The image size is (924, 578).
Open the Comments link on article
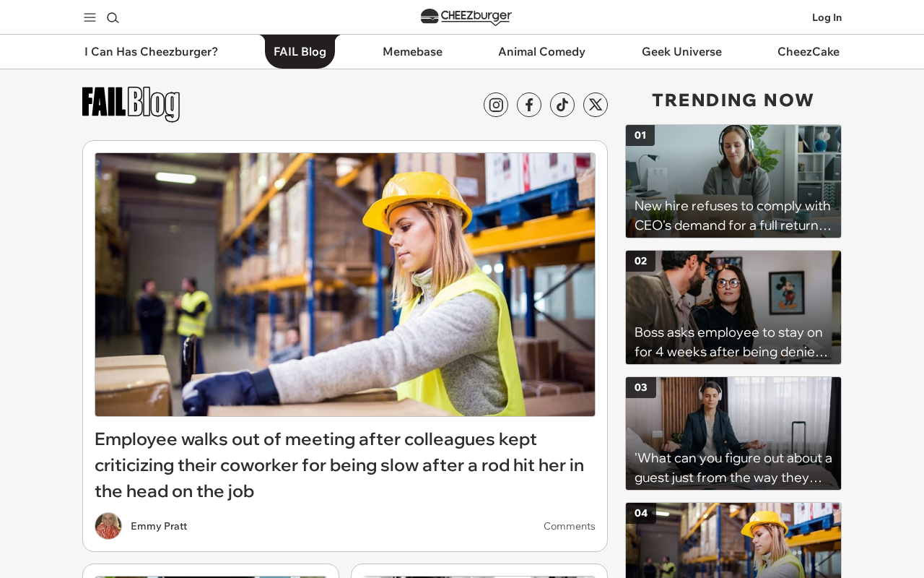click(570, 526)
